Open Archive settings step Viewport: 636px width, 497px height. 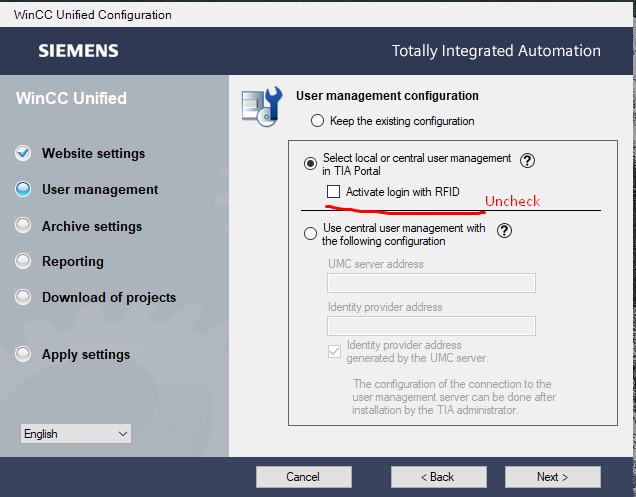coord(92,226)
